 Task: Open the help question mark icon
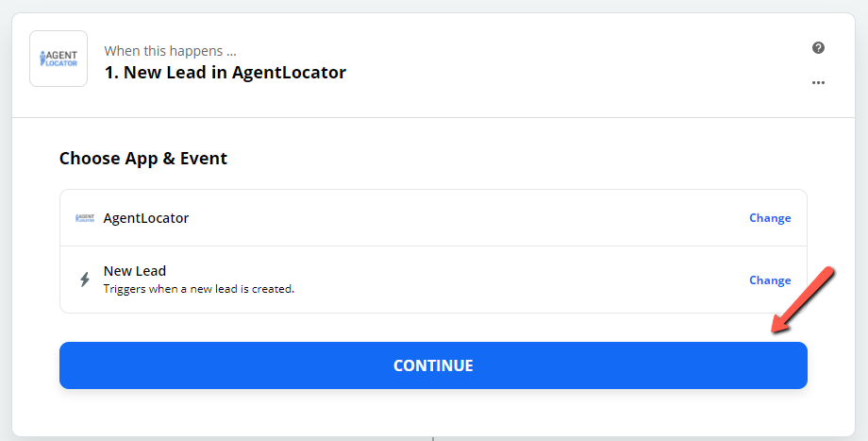[x=818, y=47]
